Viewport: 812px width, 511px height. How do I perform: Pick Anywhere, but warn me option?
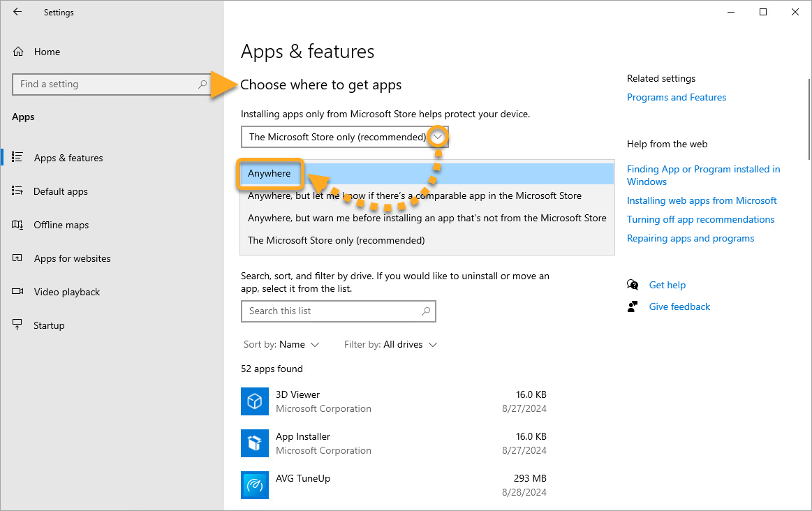(x=427, y=218)
